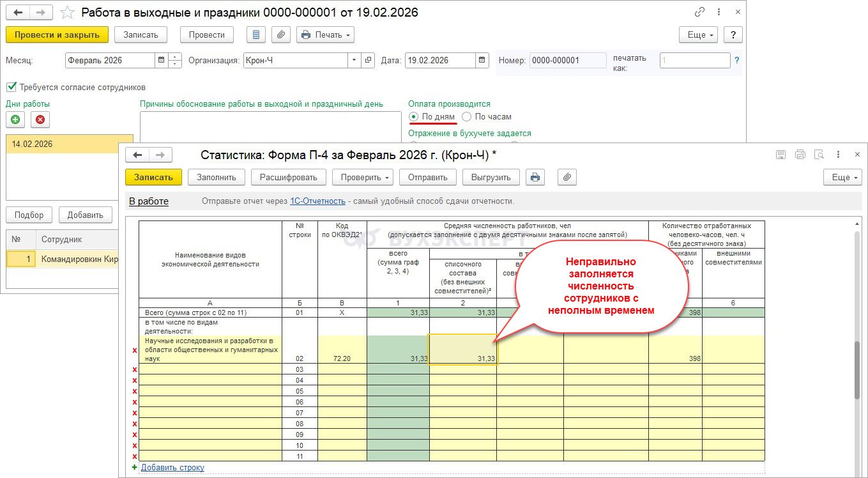868x478 pixels.
Task: Follow the '1С-Отчетность' link
Action: (x=317, y=201)
